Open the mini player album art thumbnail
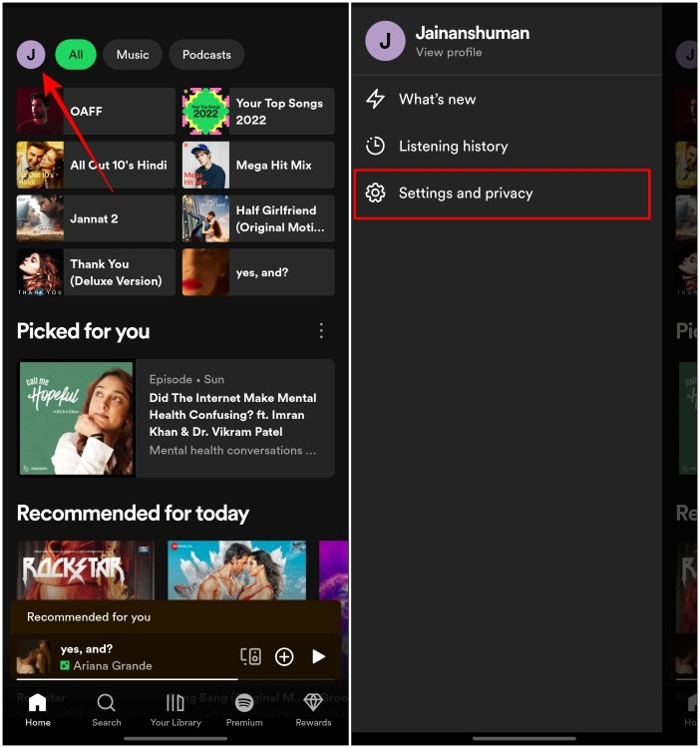 click(x=33, y=656)
